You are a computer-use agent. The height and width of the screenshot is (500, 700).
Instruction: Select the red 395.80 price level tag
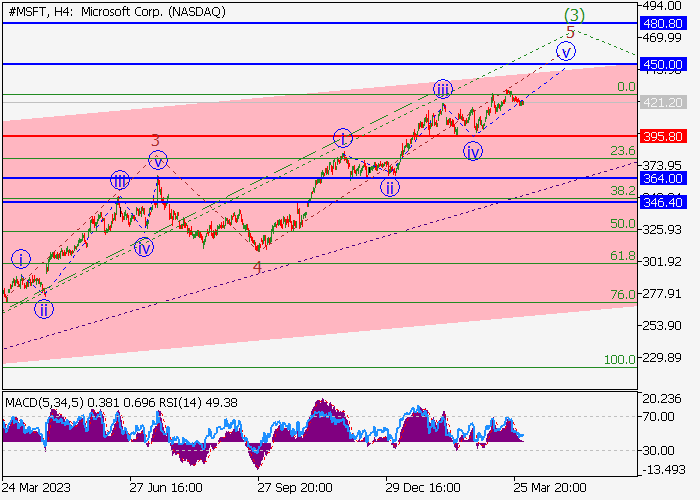click(x=663, y=136)
